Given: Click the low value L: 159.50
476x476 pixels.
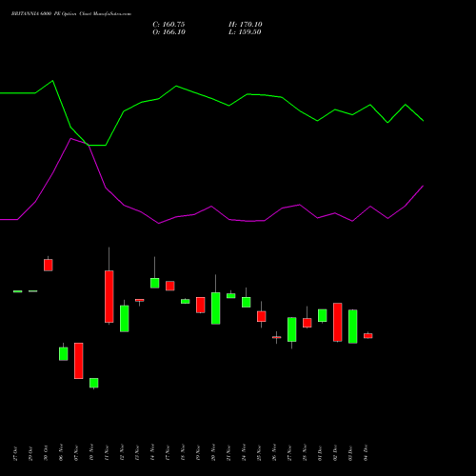Looking at the screenshot, I should coord(245,32).
